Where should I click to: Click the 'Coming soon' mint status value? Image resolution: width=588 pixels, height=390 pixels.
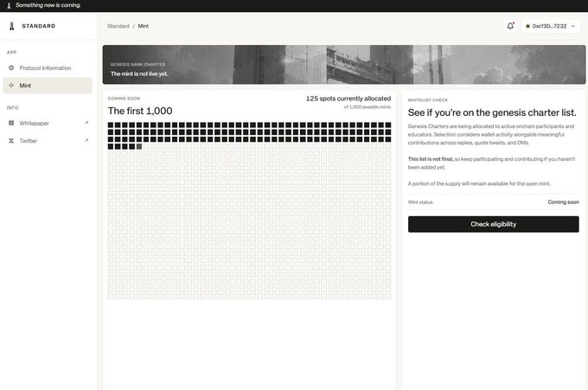tap(563, 202)
